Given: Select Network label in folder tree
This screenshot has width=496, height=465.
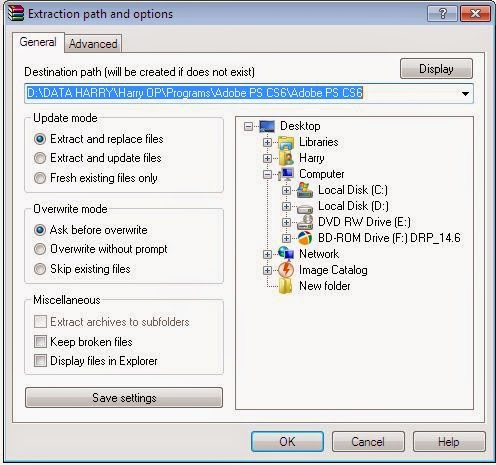Looking at the screenshot, I should coord(319,254).
